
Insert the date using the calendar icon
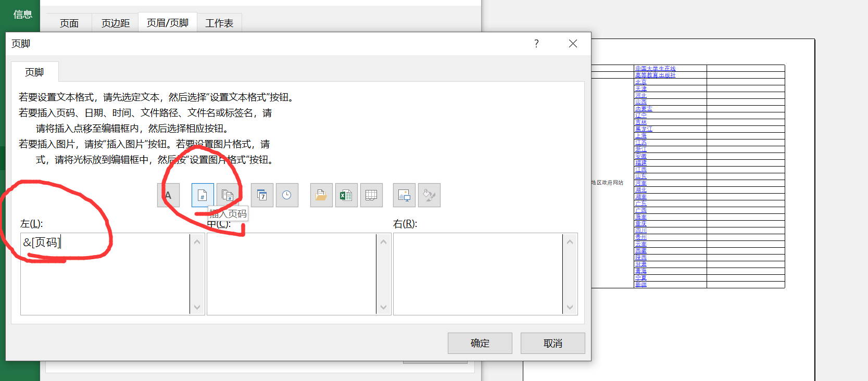262,195
